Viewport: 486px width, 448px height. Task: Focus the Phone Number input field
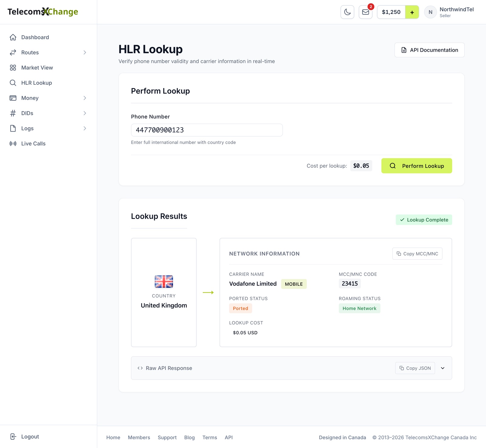[x=207, y=130]
